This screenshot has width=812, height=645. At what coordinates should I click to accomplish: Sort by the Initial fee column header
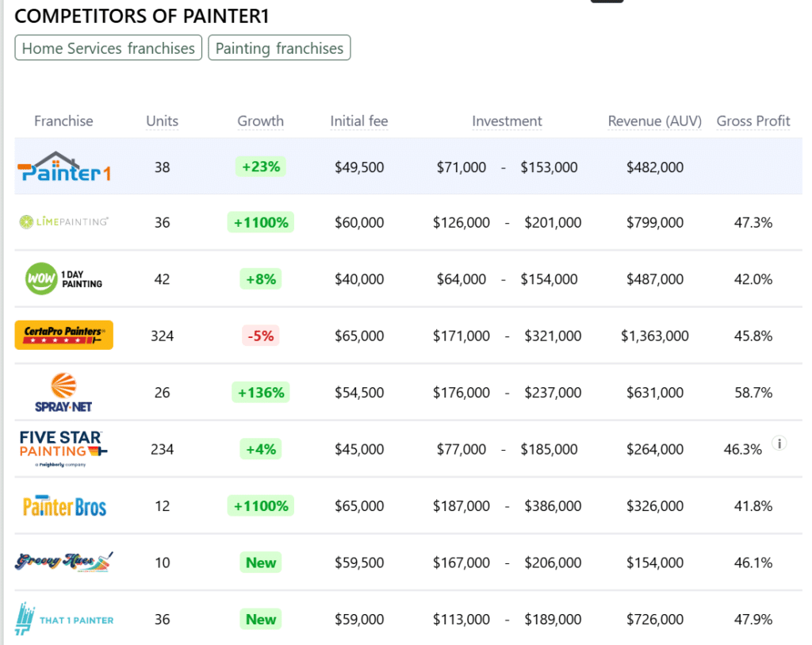coord(359,121)
